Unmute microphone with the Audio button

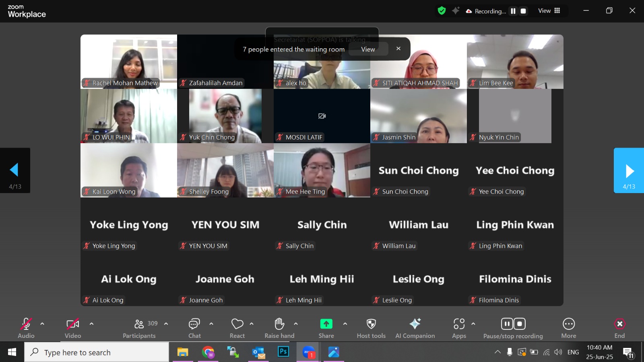(26, 328)
